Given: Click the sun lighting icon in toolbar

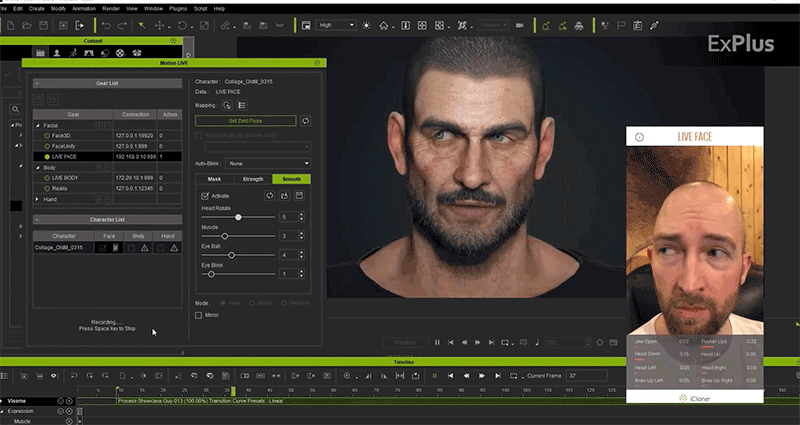Looking at the screenshot, I should pos(366,26).
